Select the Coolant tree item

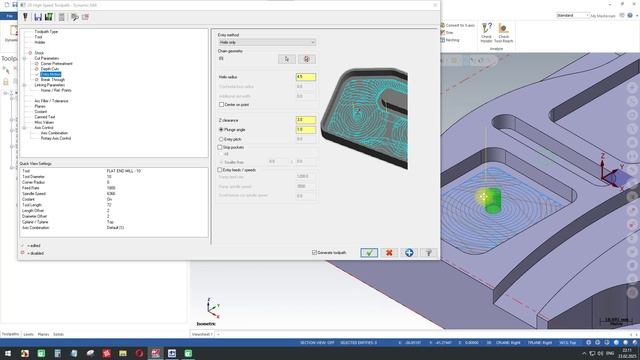pos(40,111)
